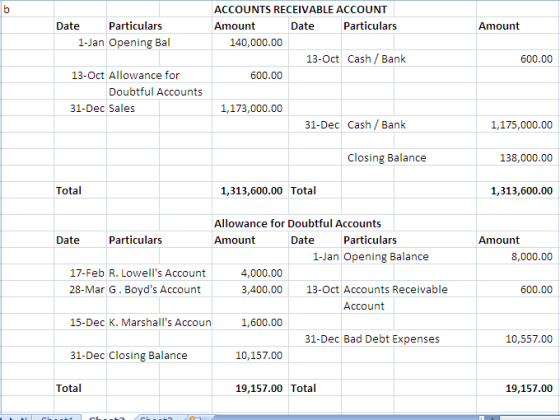Select the ACCOUNTS RECEIVABLE ACCOUNT title cell
This screenshot has height=420, width=560.
tap(300, 9)
